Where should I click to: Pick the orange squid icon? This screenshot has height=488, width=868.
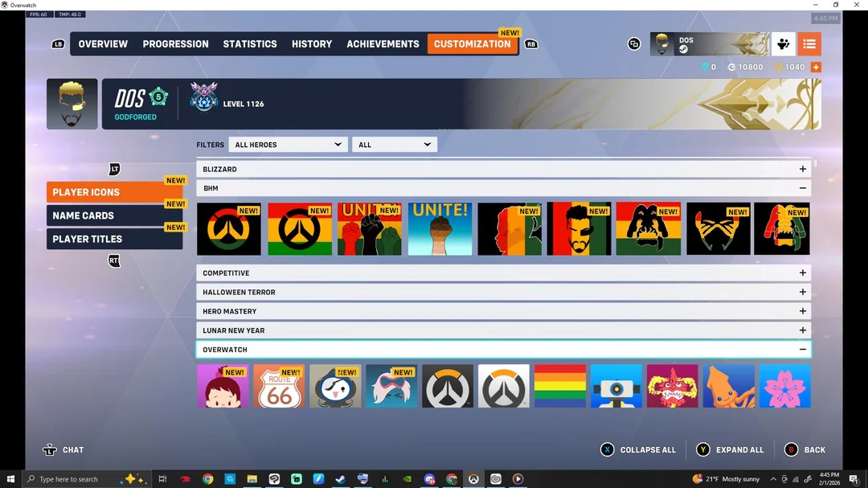[x=728, y=386]
